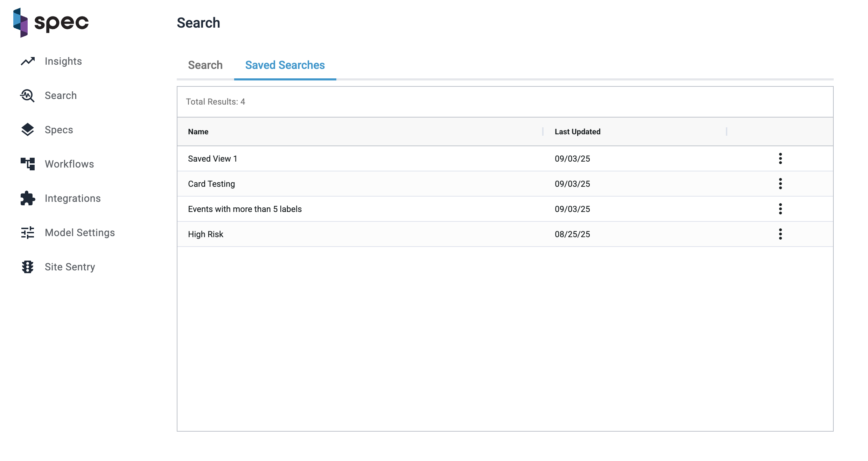Open three-dot menu for Card Testing row

tap(780, 184)
